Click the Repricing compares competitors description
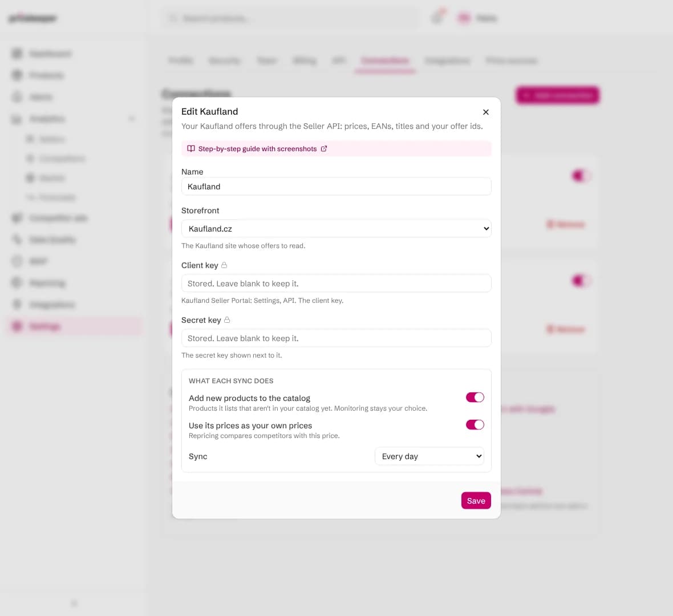 [x=264, y=436]
